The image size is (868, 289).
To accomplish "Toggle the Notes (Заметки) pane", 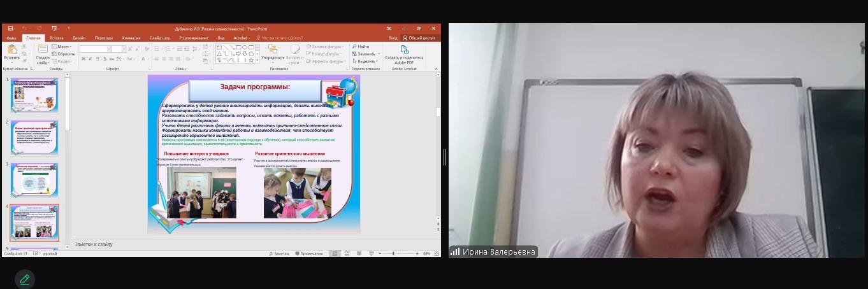I will [x=279, y=253].
